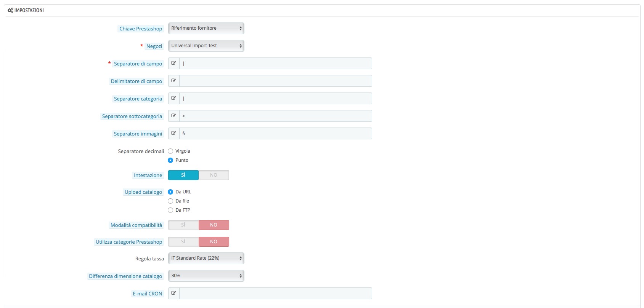Click the Delimitatore di campo text field
644x308 pixels.
276,81
